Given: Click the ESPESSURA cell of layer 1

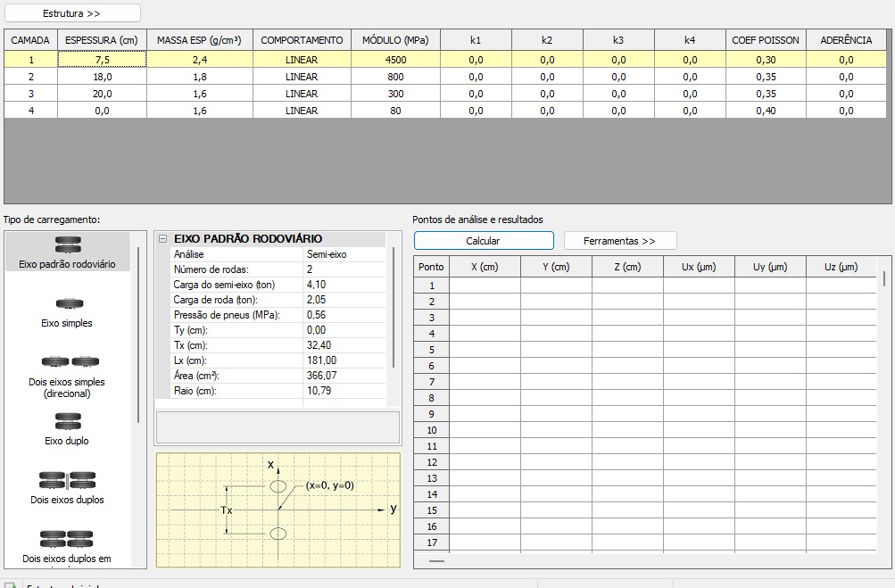Looking at the screenshot, I should tap(102, 60).
